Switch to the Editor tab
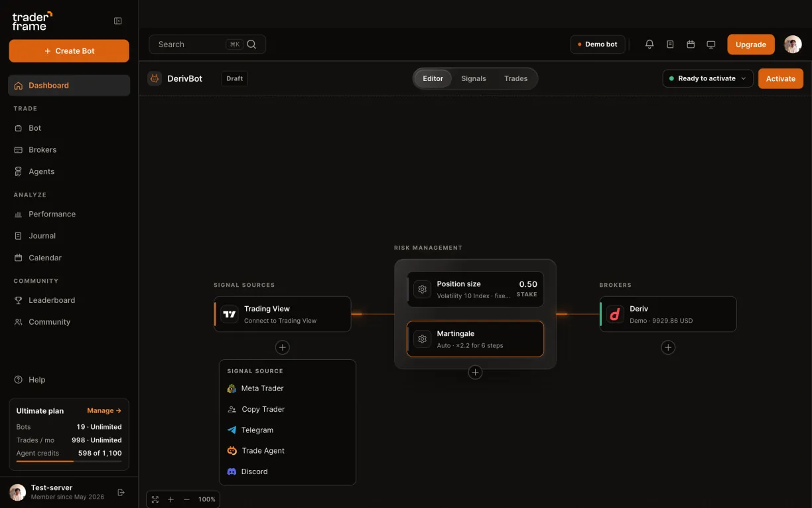The width and height of the screenshot is (812, 508). pyautogui.click(x=433, y=78)
